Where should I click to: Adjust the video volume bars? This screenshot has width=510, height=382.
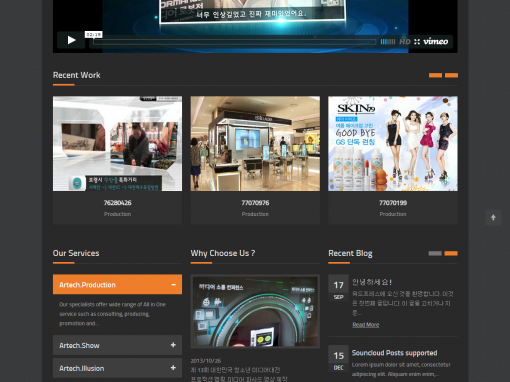coord(388,42)
